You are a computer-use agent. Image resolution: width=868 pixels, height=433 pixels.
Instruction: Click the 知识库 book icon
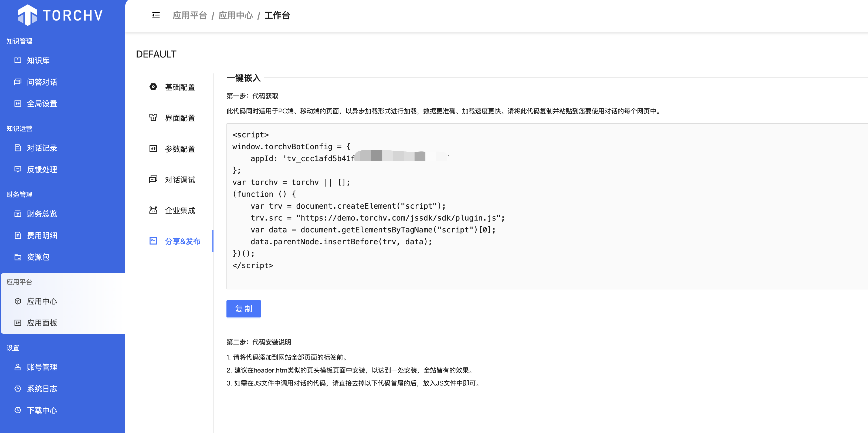(18, 60)
